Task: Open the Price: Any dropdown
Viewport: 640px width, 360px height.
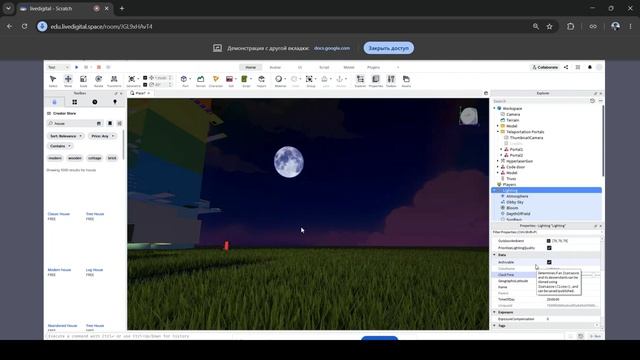Action: 102,136
